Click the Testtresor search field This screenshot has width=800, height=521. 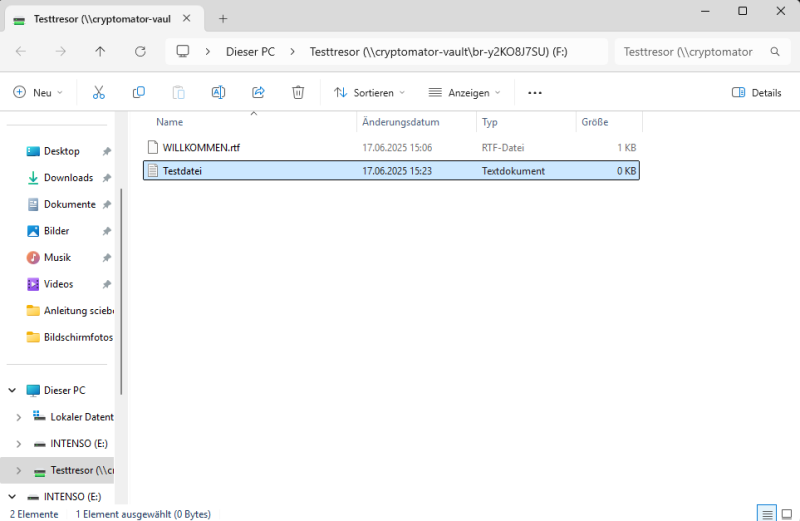click(x=688, y=51)
